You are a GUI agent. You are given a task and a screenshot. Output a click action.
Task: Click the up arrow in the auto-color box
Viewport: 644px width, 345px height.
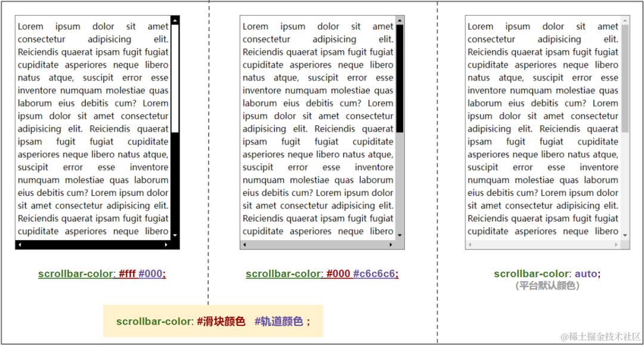point(625,20)
